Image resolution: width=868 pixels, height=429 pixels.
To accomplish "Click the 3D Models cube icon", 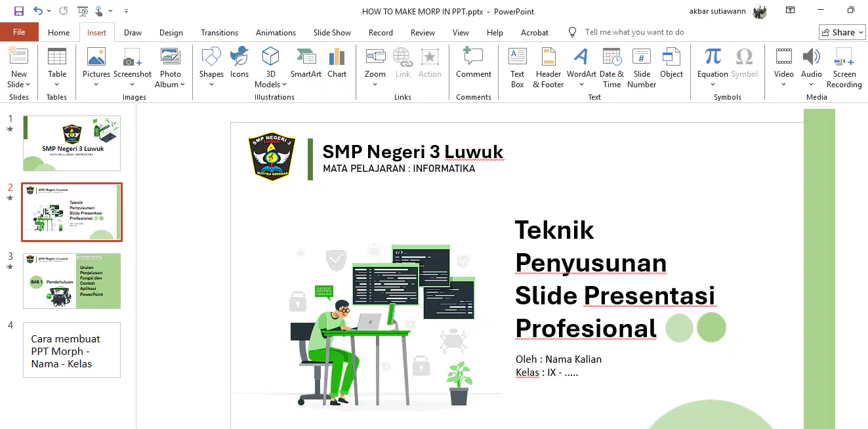I will click(270, 57).
